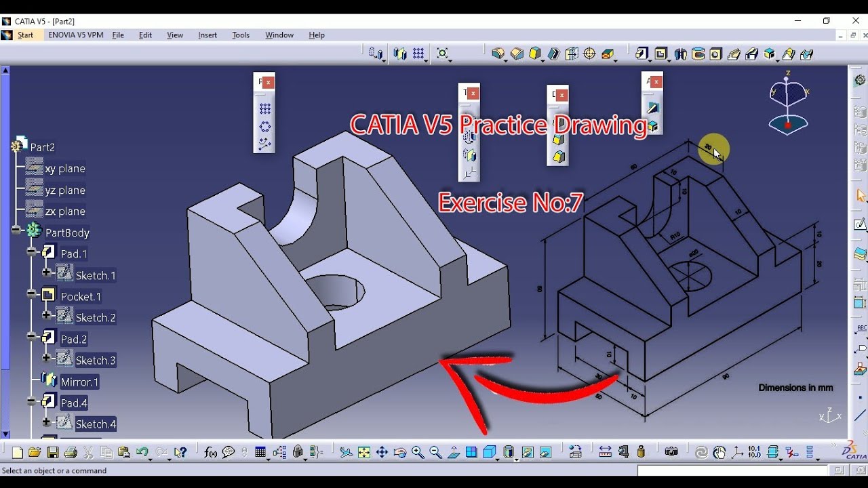Collapse the Pocket.1 node
This screenshot has height=488, width=868.
click(x=32, y=294)
